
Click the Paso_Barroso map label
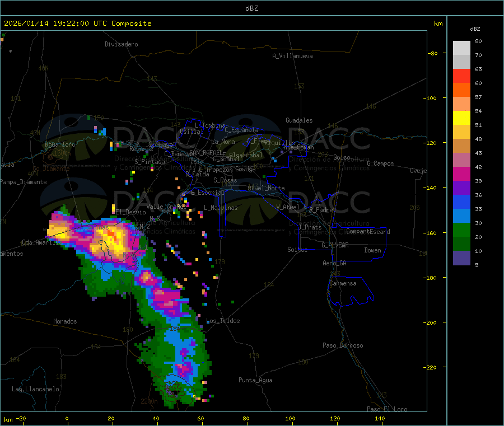(x=343, y=345)
